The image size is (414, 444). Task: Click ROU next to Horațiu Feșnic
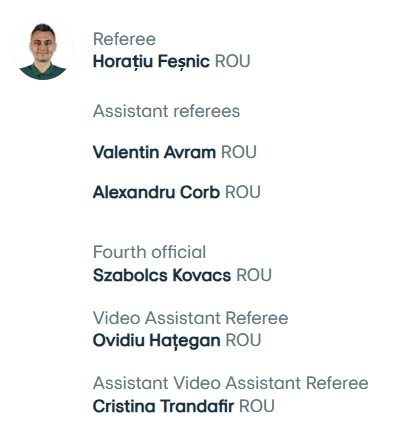(233, 61)
